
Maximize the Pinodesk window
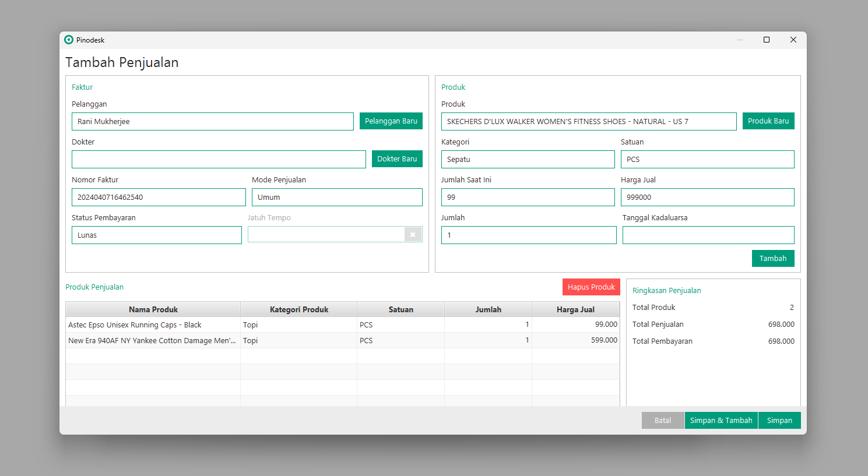(x=767, y=40)
